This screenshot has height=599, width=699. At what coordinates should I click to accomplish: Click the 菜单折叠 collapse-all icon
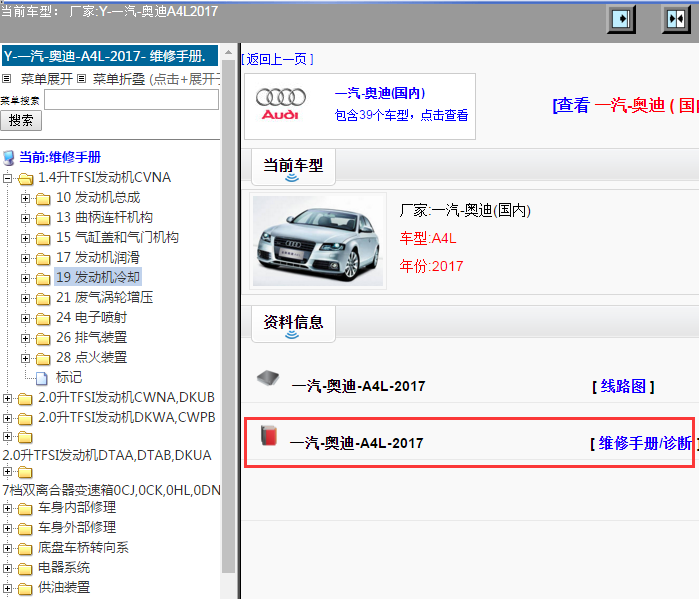coord(81,79)
